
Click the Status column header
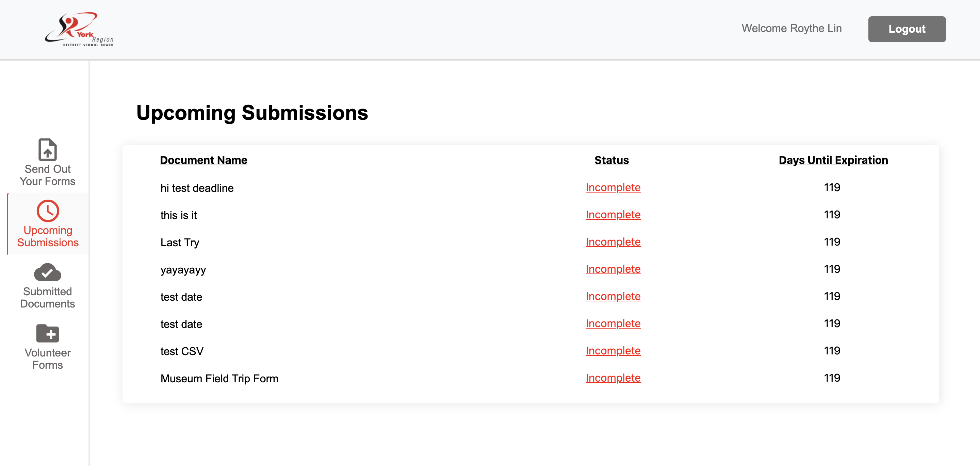click(611, 160)
